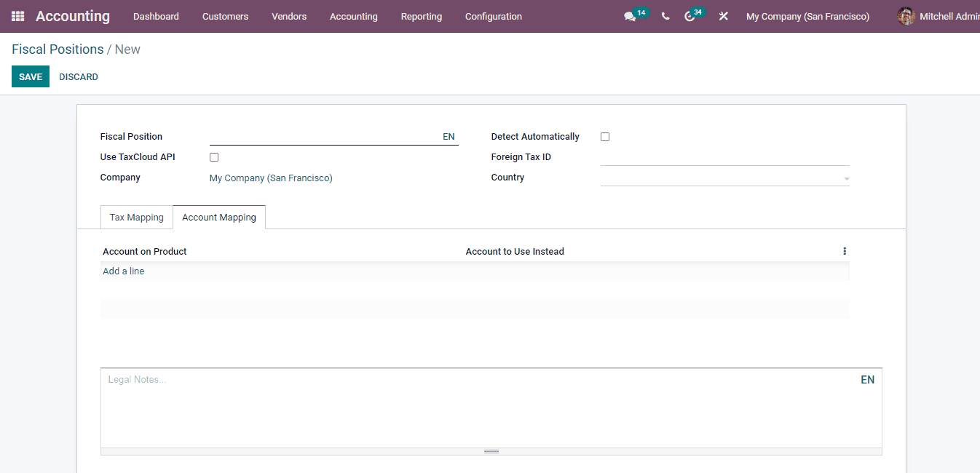
Task: Click the developer tools wrench icon
Action: tap(722, 15)
